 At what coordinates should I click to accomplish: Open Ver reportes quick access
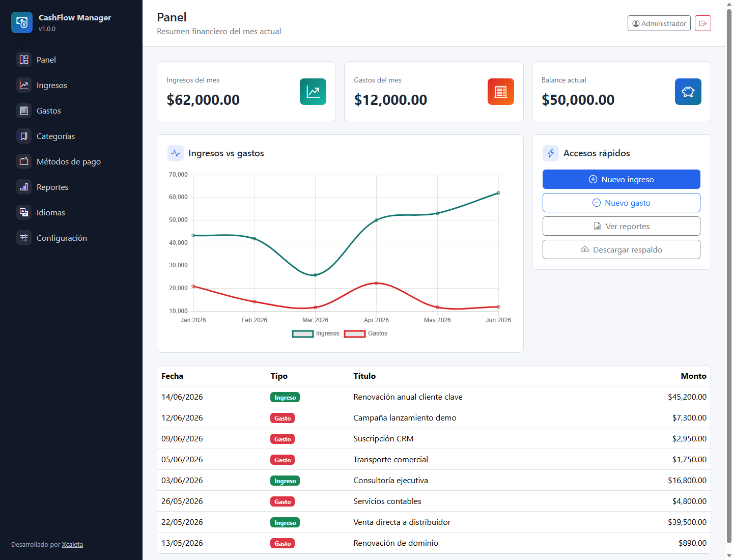(622, 226)
